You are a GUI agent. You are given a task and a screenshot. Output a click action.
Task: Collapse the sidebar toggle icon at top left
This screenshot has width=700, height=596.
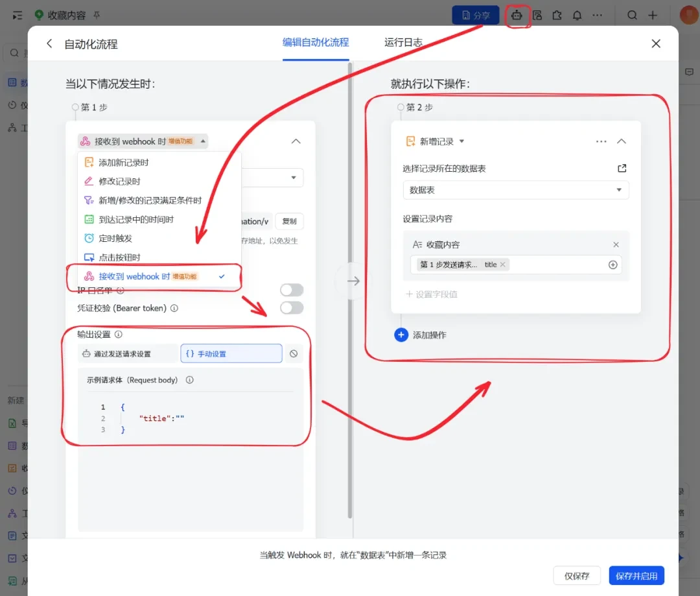click(x=17, y=16)
